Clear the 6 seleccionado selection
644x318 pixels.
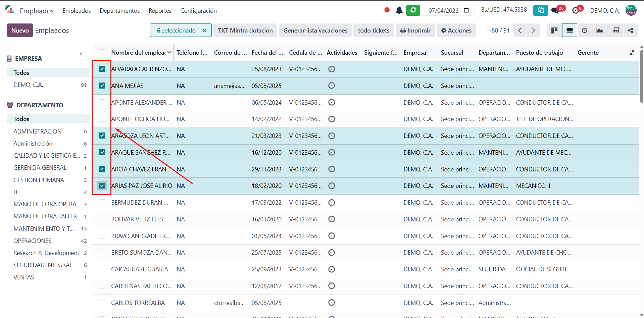coord(204,31)
